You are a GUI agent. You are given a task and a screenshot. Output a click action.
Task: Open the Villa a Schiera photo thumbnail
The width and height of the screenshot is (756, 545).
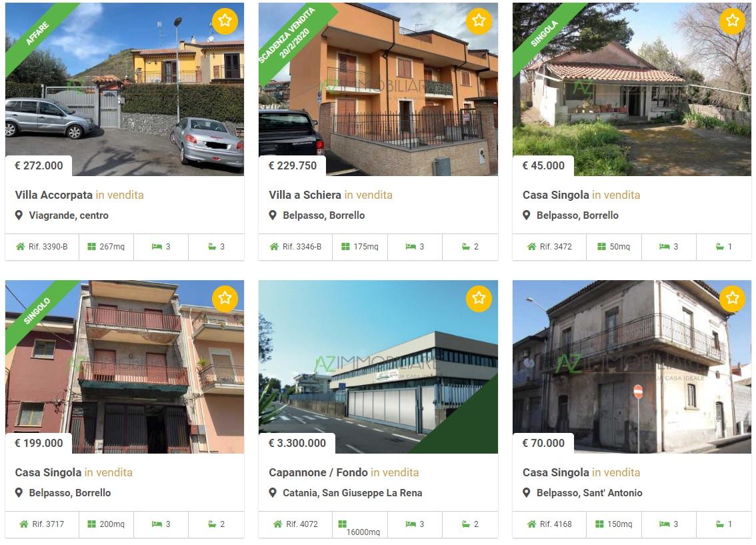pyautogui.click(x=379, y=89)
